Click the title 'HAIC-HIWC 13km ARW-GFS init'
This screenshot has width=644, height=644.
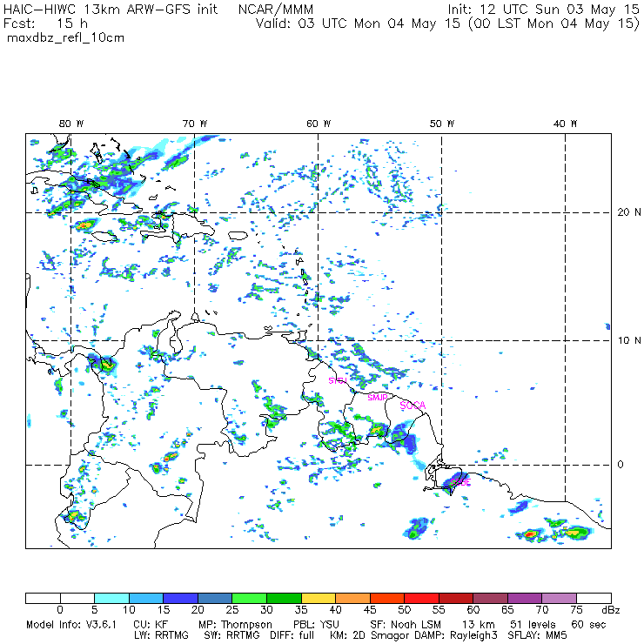pyautogui.click(x=111, y=10)
